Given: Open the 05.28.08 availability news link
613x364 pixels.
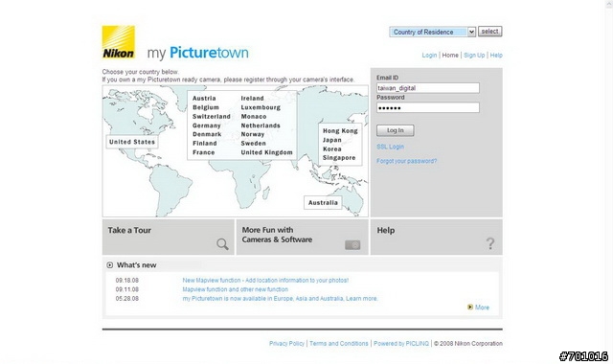Looking at the screenshot, I should coord(280,298).
